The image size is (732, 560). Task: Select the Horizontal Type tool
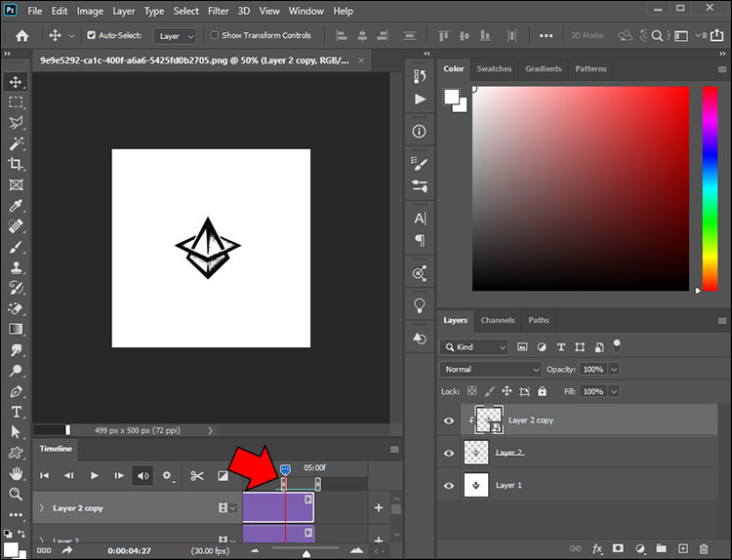(x=16, y=412)
